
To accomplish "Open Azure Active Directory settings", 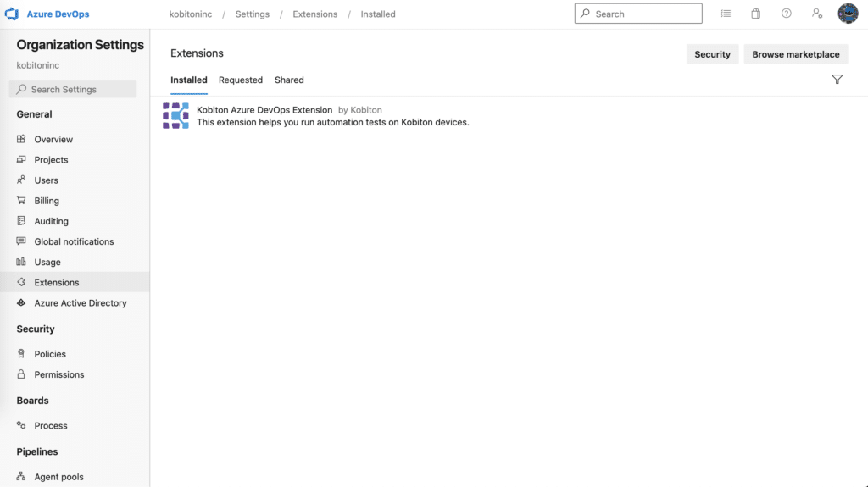I will [x=81, y=302].
